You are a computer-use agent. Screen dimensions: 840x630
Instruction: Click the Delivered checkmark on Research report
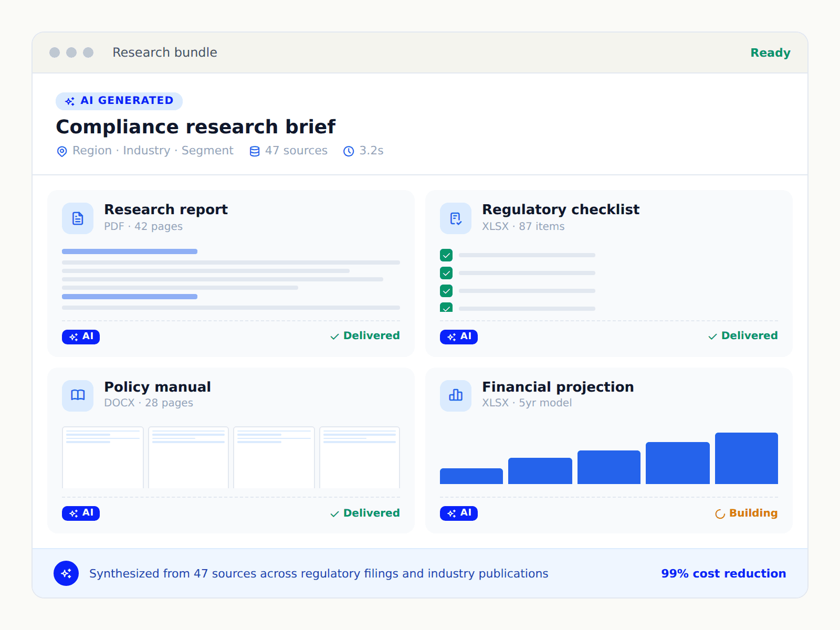pyautogui.click(x=334, y=337)
